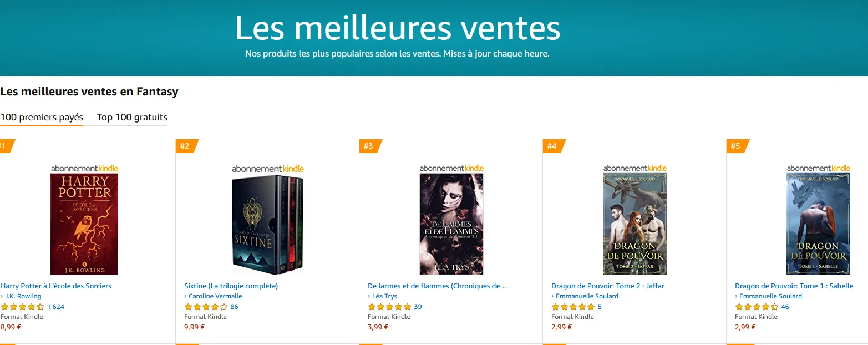Open Dragon de Pouvoir Tome 2 cover image
The image size is (868, 345).
[x=635, y=224]
